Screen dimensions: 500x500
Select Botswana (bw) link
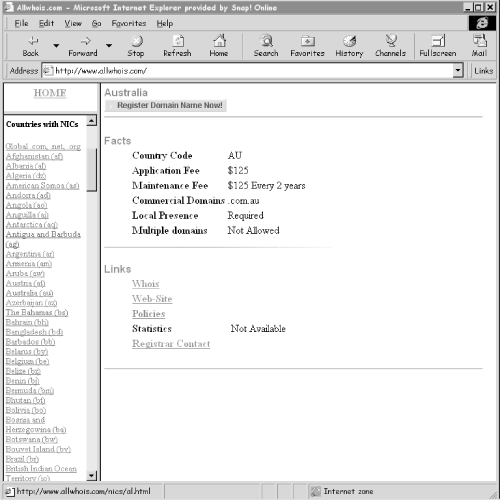coord(32,439)
